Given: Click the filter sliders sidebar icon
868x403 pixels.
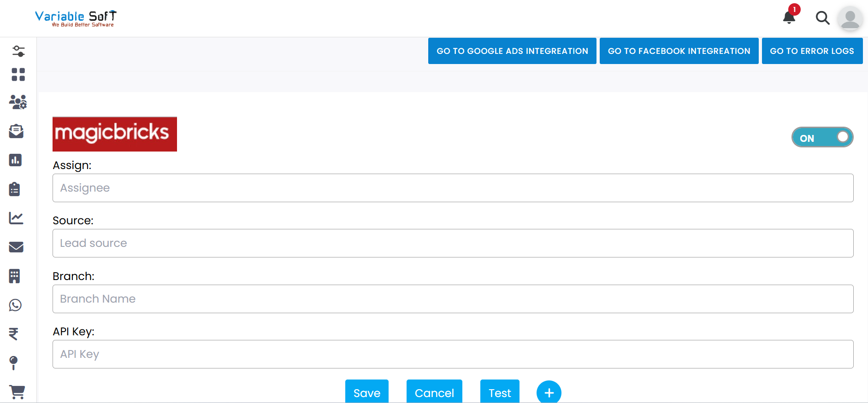Looking at the screenshot, I should (x=18, y=51).
